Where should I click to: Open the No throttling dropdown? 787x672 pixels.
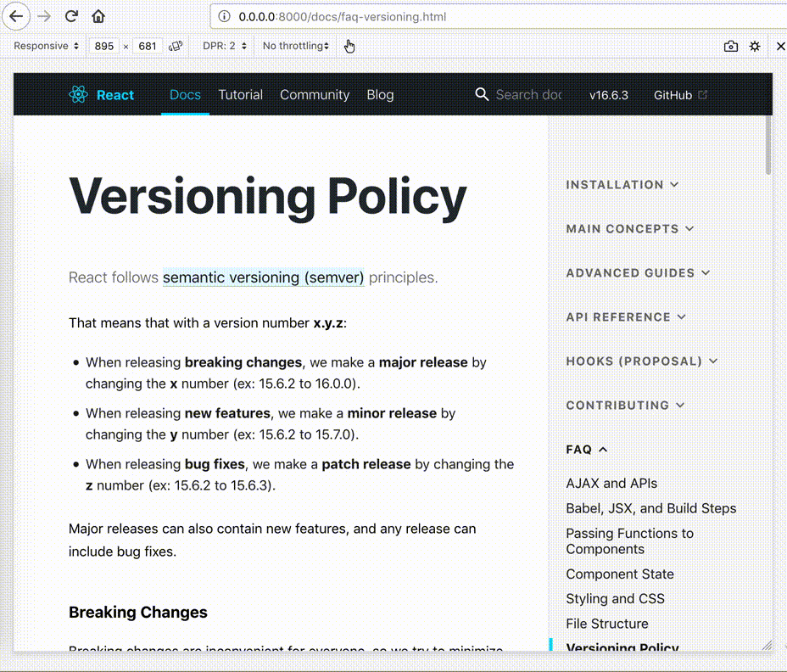296,46
